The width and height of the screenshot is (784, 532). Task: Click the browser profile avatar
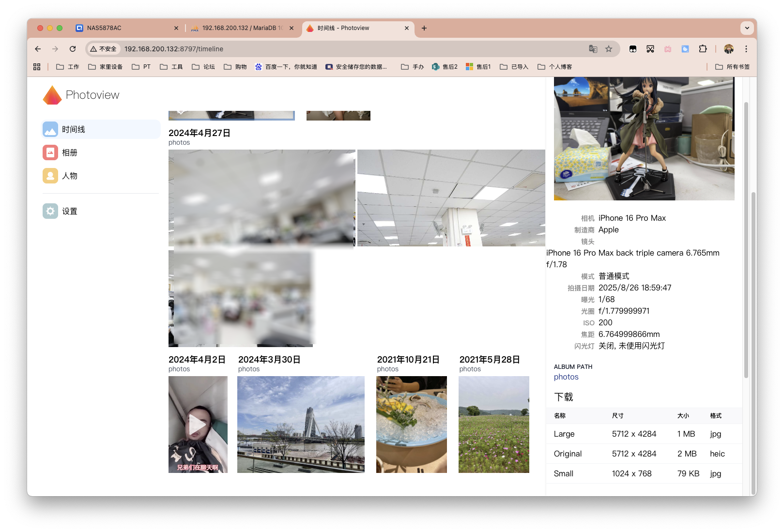point(729,49)
